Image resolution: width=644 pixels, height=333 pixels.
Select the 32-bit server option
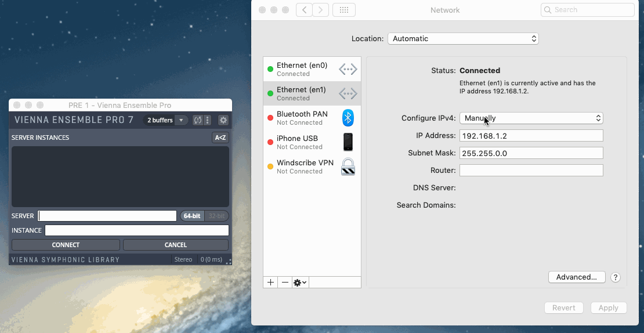(x=216, y=216)
